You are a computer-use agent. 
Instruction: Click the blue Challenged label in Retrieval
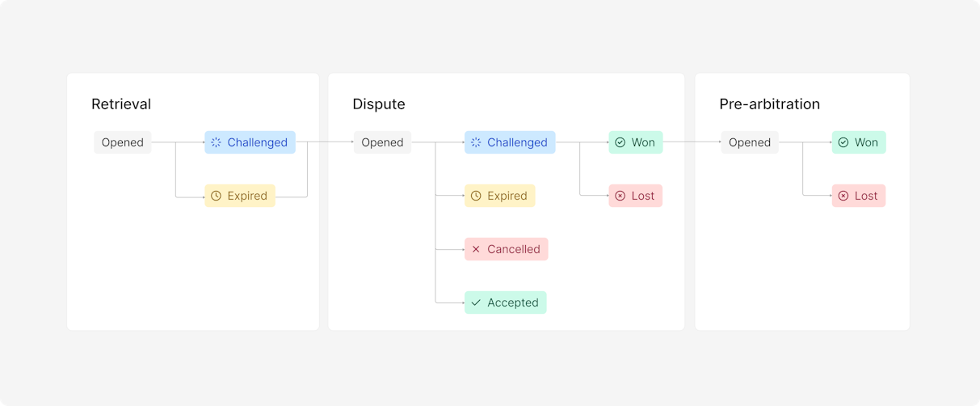click(x=257, y=142)
